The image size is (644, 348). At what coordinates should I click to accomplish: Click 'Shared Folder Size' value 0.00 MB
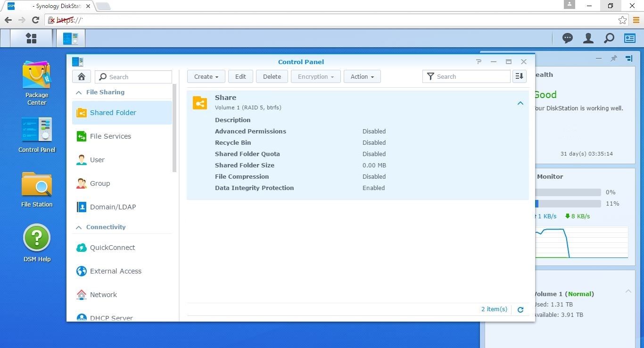click(374, 165)
